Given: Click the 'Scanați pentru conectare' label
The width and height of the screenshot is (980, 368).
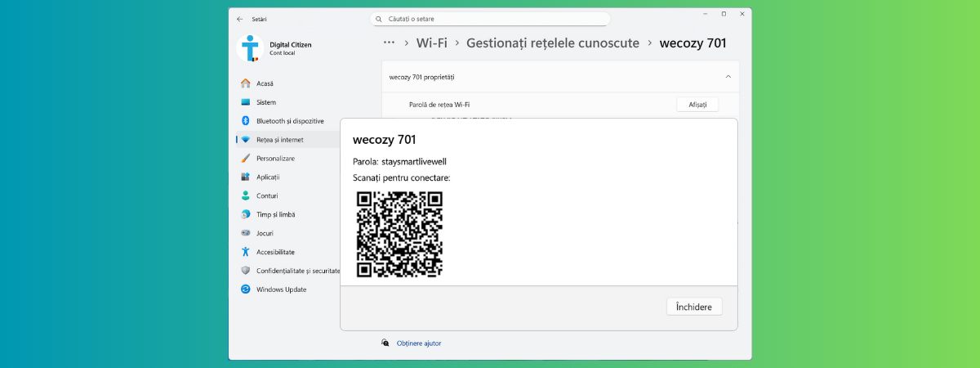Looking at the screenshot, I should [402, 177].
